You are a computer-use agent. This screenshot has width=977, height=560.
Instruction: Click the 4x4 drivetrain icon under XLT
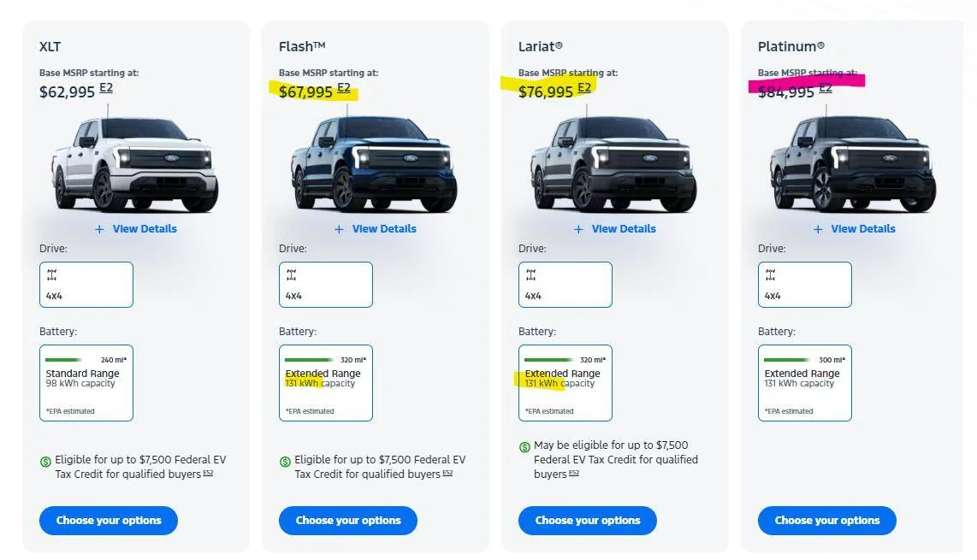52,275
